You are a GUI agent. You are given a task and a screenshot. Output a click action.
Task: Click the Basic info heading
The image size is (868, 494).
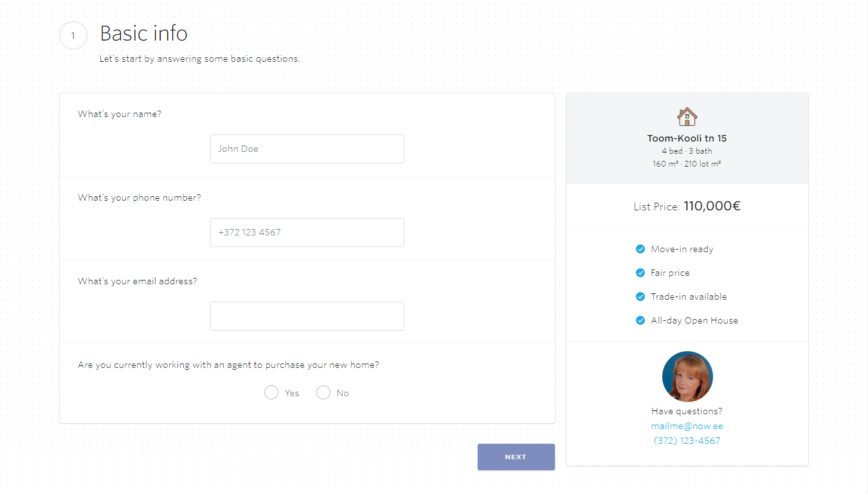pyautogui.click(x=144, y=33)
